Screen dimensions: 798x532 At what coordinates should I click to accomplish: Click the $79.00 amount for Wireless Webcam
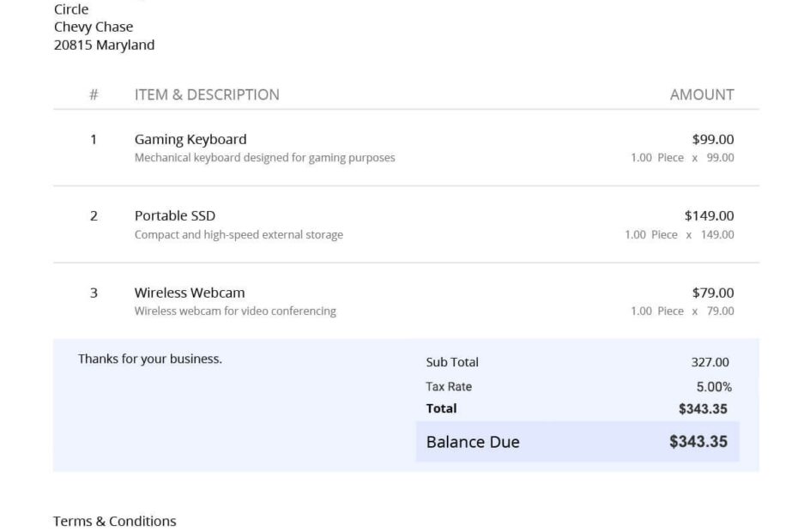click(x=713, y=293)
